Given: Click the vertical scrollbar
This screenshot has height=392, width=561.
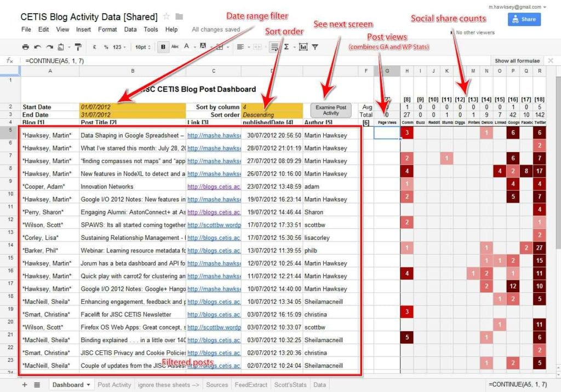Looking at the screenshot, I should coord(558,162).
